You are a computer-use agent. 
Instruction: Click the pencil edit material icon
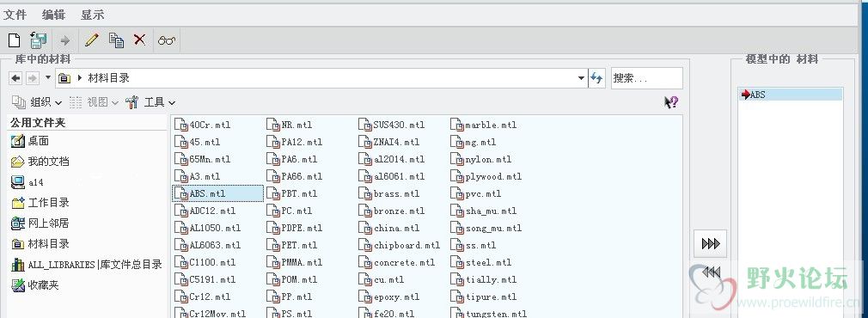click(x=91, y=40)
